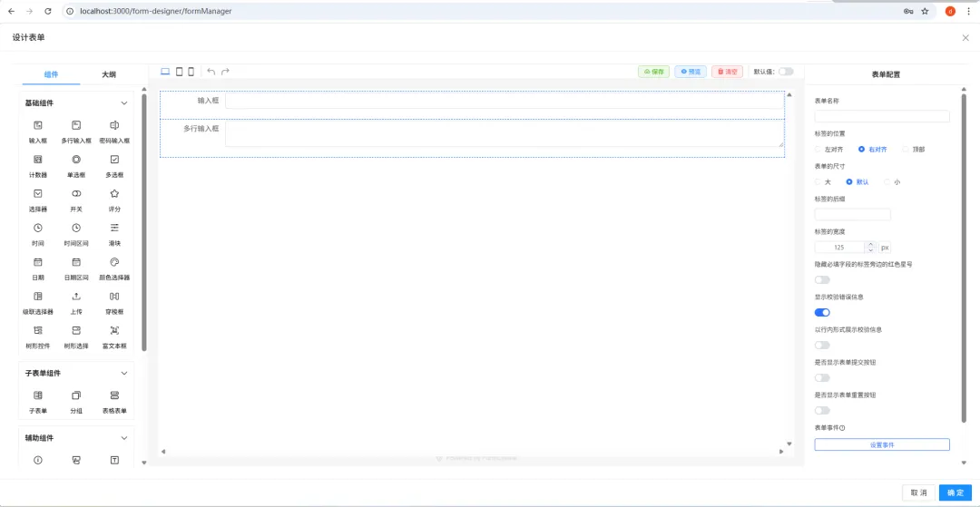Image resolution: width=980 pixels, height=507 pixels.
Task: Click the 表单事件 help info icon
Action: coord(842,428)
